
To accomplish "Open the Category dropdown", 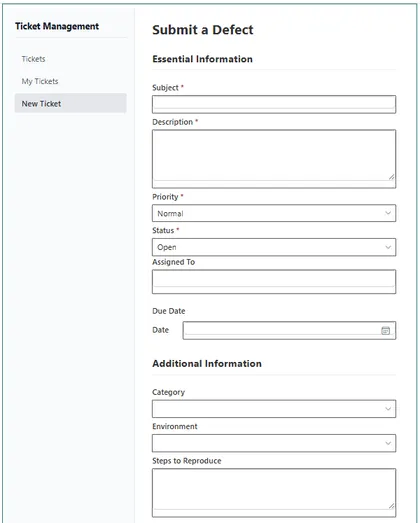I will [x=274, y=409].
